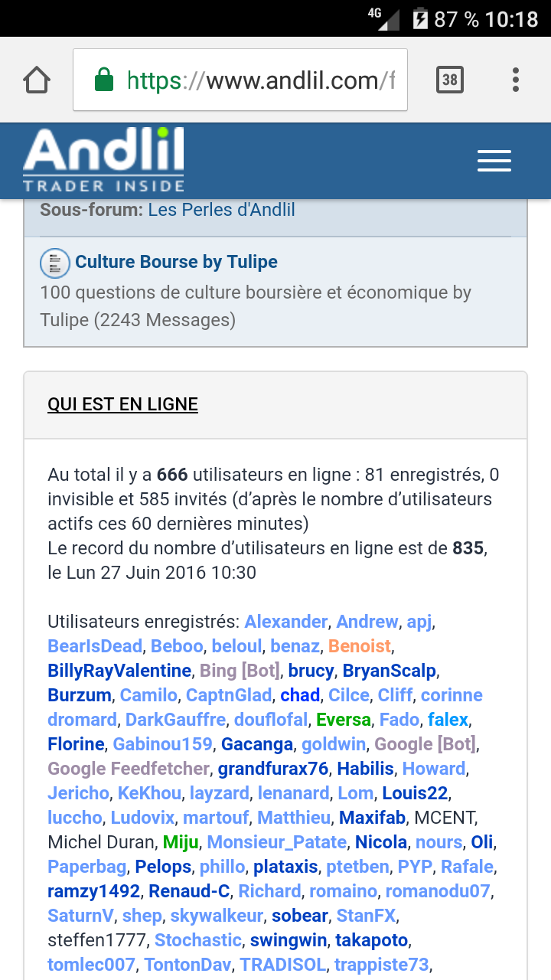Image resolution: width=551 pixels, height=980 pixels.
Task: Visit grandfurax76's profile
Action: [272, 769]
